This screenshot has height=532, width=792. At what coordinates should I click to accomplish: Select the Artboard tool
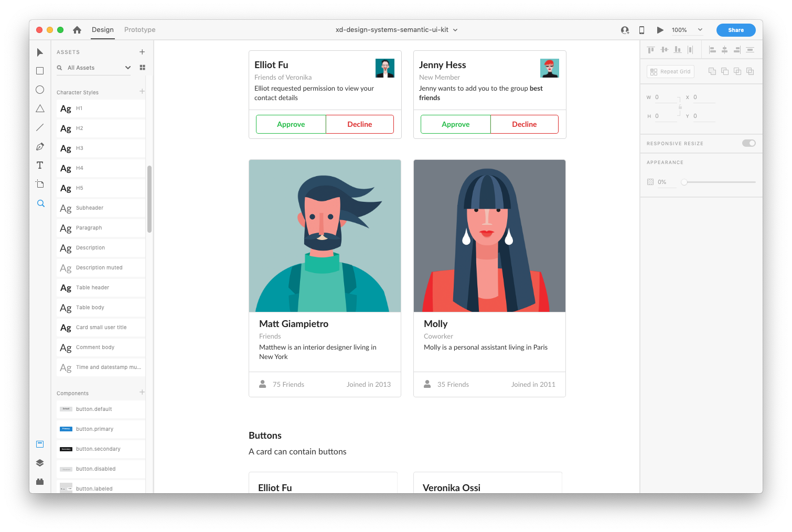pyautogui.click(x=40, y=184)
